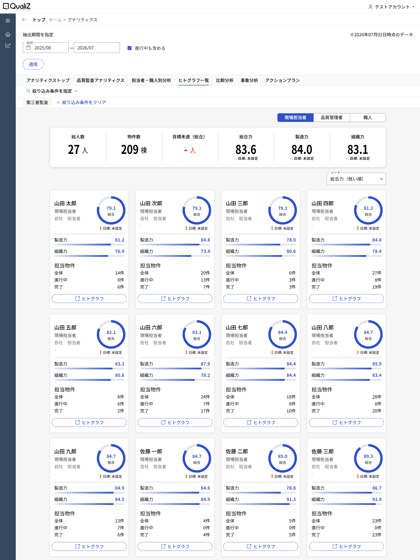Screen dimensions: 420x560
Task: Toggle the 進行中も含める checkbox
Action: tap(130, 48)
